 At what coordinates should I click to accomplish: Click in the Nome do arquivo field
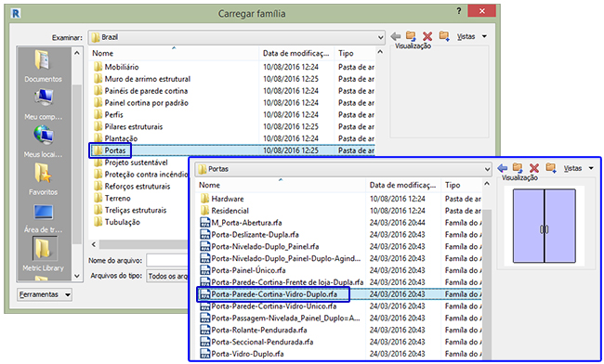166,261
